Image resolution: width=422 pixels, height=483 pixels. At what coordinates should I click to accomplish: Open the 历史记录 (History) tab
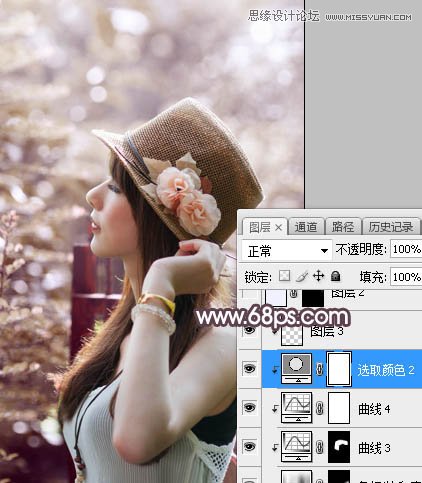tap(391, 227)
